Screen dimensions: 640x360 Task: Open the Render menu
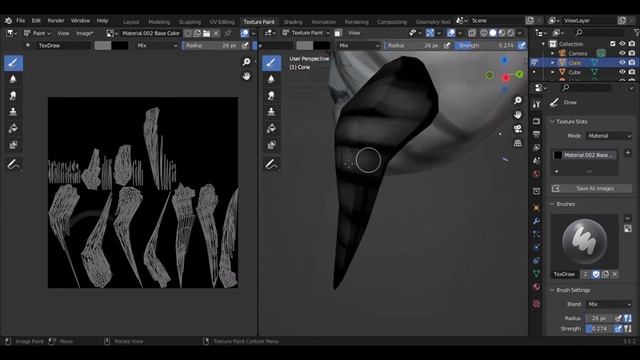pyautogui.click(x=56, y=20)
